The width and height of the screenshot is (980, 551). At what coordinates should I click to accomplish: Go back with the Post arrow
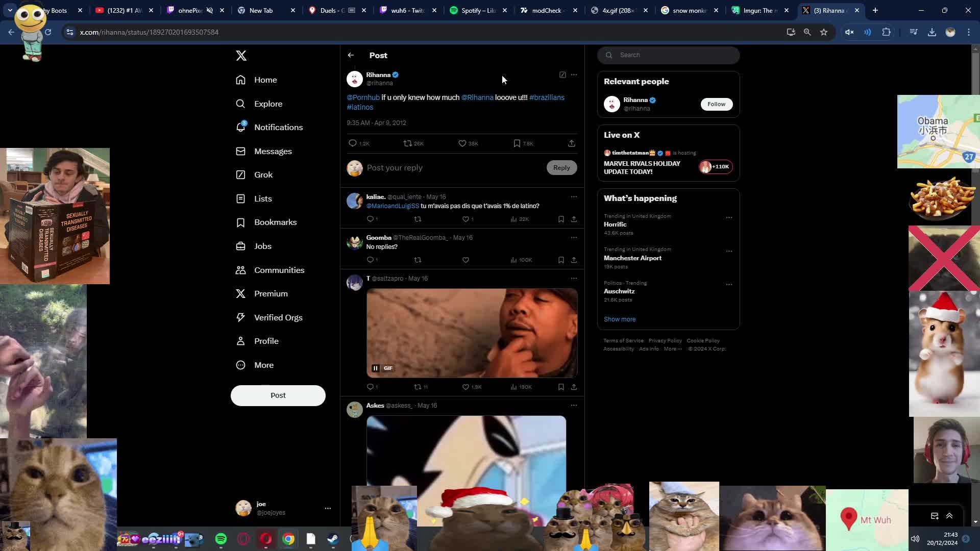click(x=351, y=55)
